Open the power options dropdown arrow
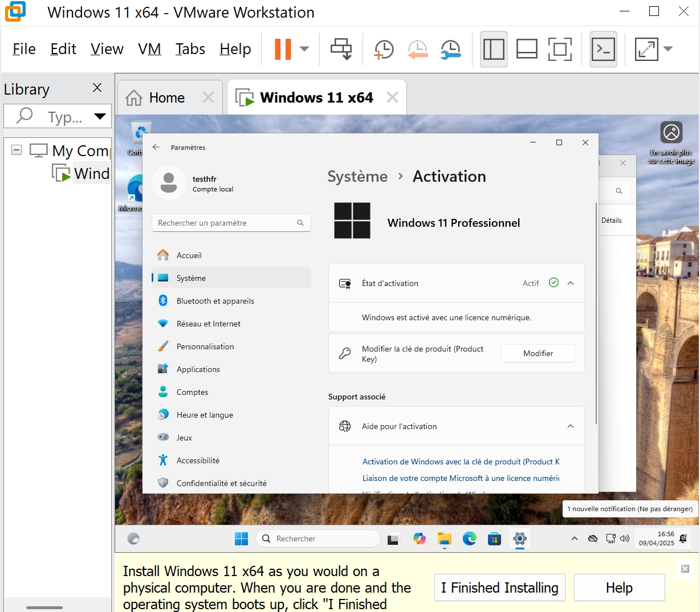The image size is (700, 612). click(x=304, y=49)
